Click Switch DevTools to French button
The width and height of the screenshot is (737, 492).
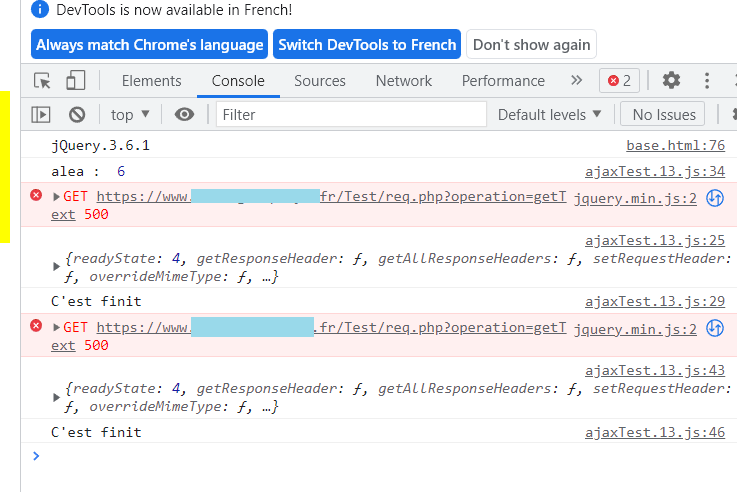pyautogui.click(x=367, y=45)
